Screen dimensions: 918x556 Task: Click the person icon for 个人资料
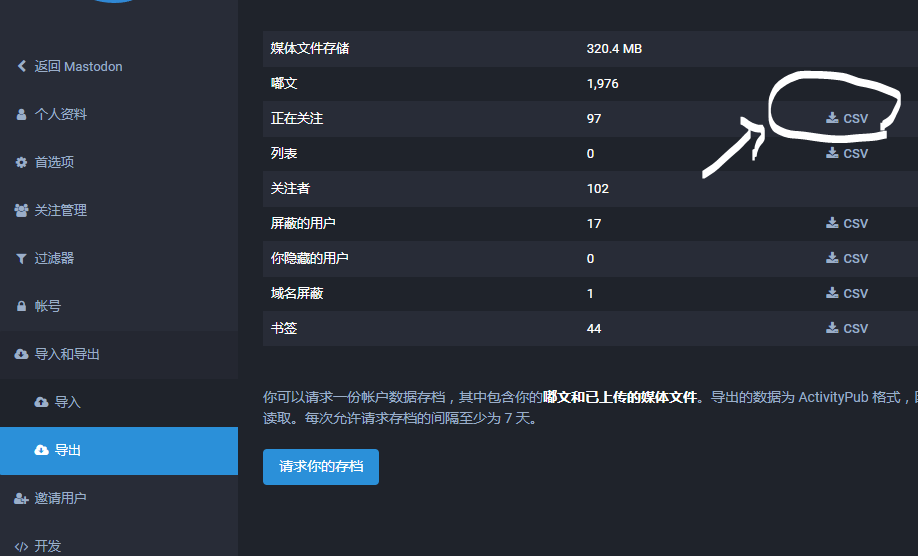(x=21, y=115)
